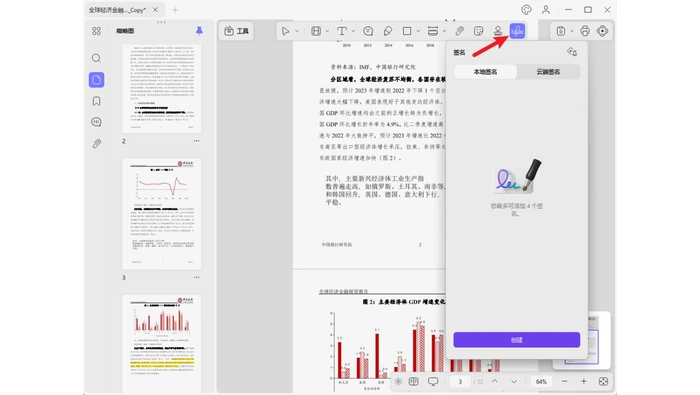
Task: Toggle the two-page reading view icon
Action: [x=413, y=382]
